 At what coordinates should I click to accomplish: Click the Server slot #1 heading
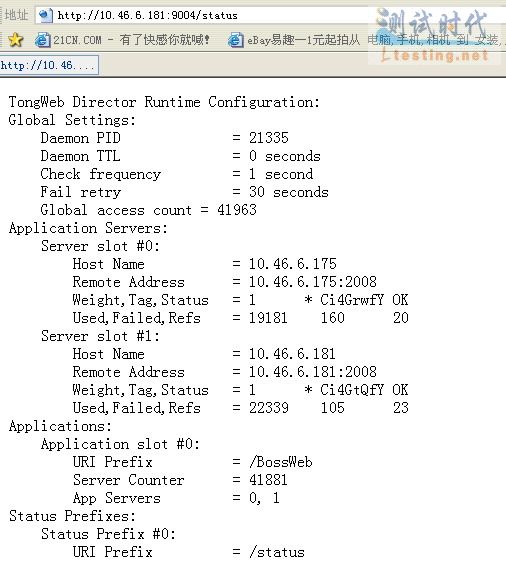coord(100,336)
